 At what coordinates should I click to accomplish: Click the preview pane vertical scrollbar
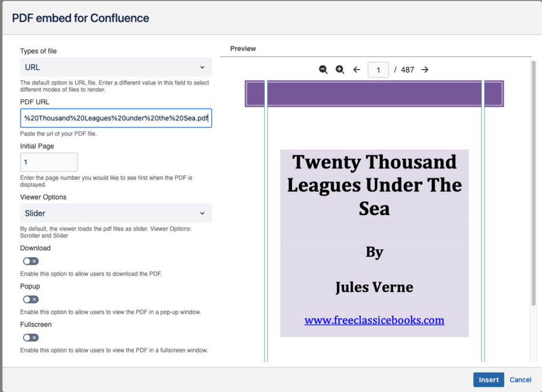point(533,183)
